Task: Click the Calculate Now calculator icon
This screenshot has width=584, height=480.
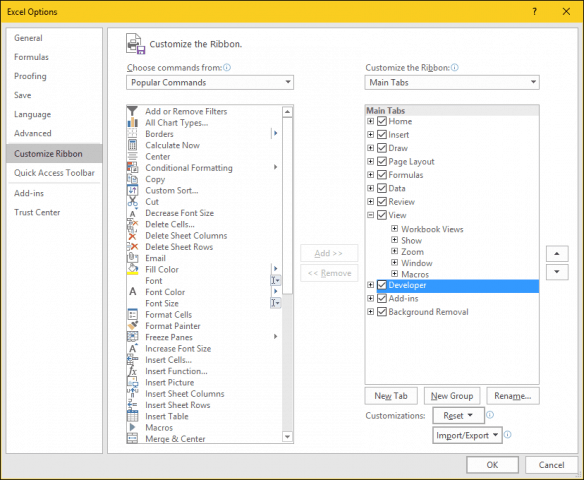Action: click(x=132, y=145)
